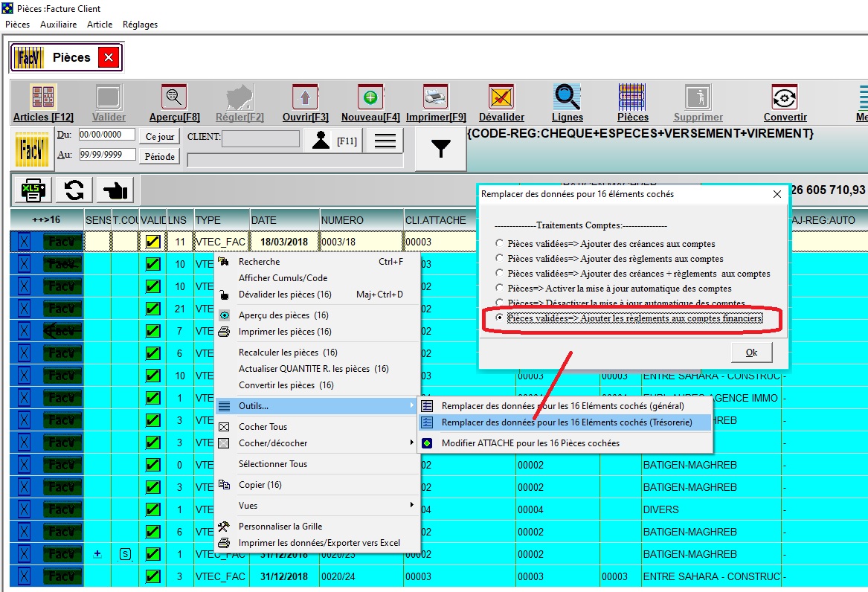Click the Facture Client window title icon
Viewport: 868px width, 592px height.
point(7,8)
